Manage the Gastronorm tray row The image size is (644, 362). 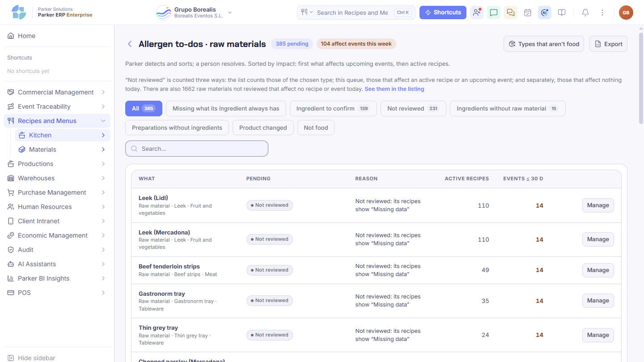598,301
